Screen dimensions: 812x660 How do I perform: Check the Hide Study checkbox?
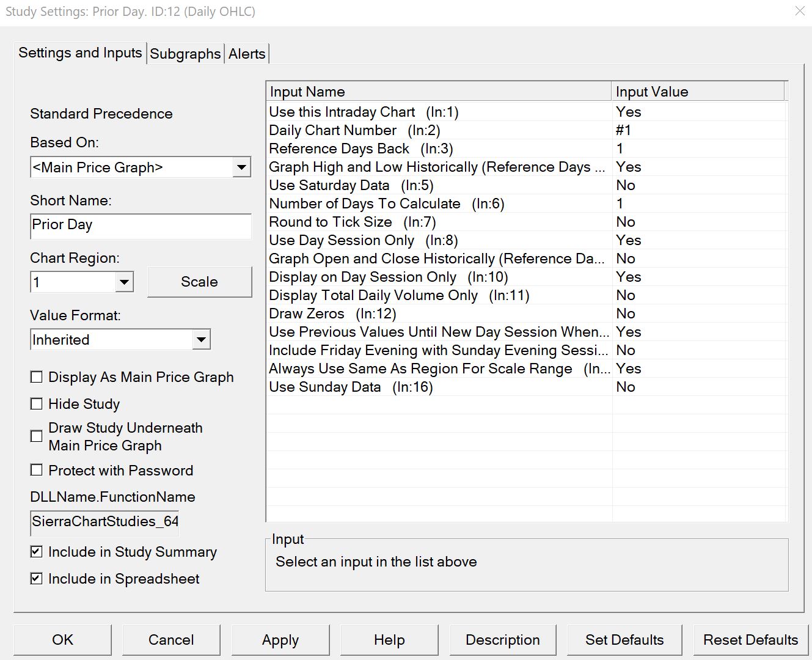37,404
